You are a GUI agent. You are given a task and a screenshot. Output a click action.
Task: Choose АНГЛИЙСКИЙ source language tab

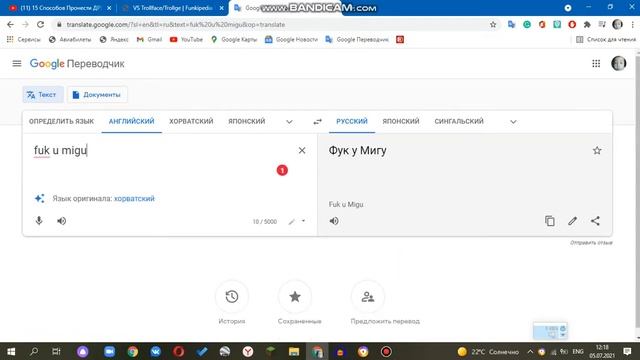(131, 121)
